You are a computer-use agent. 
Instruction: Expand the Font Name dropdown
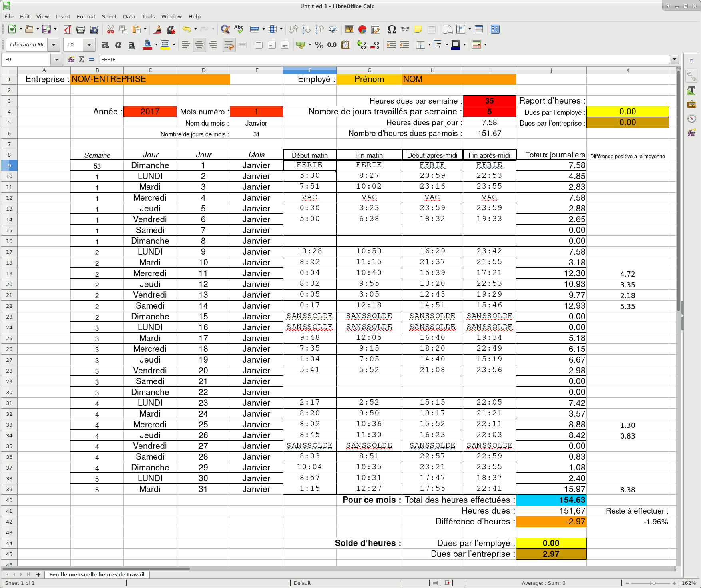click(54, 45)
